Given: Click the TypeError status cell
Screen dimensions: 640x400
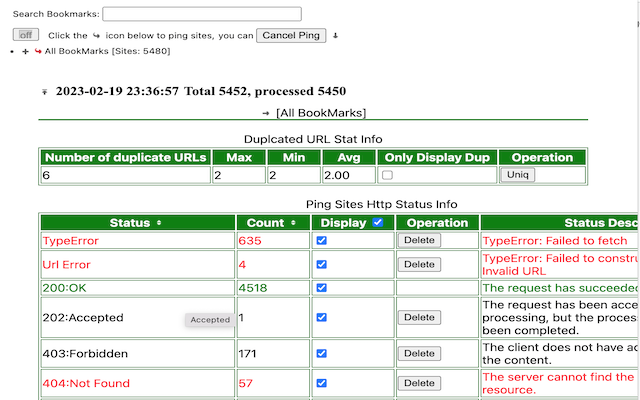Looking at the screenshot, I should click(138, 241).
